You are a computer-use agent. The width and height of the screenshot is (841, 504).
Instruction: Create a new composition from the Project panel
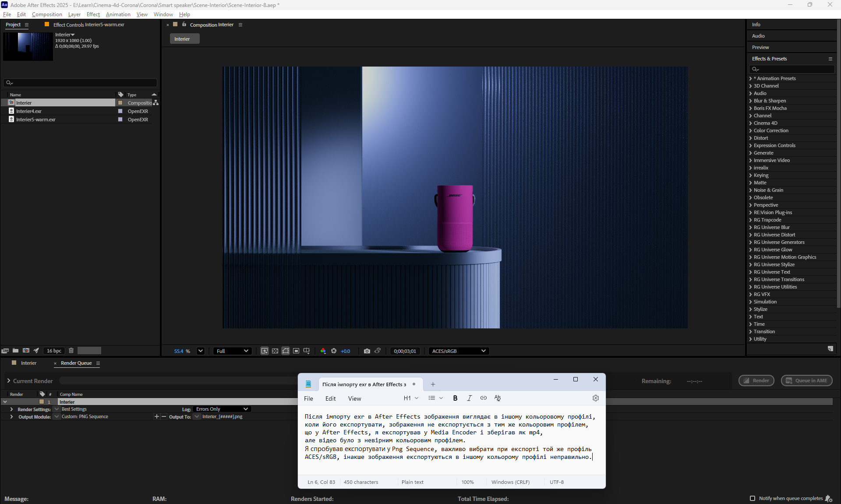26,351
